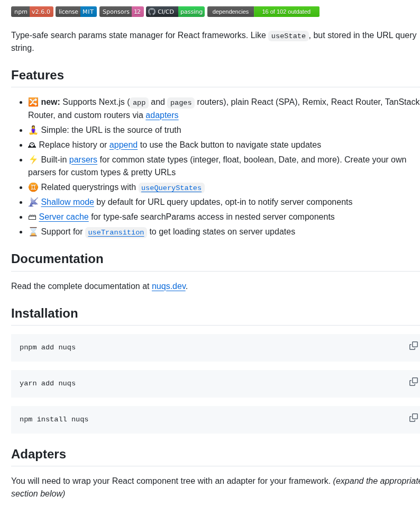Open the license MIT badge
Viewport: 420px width, 505px height.
76,12
